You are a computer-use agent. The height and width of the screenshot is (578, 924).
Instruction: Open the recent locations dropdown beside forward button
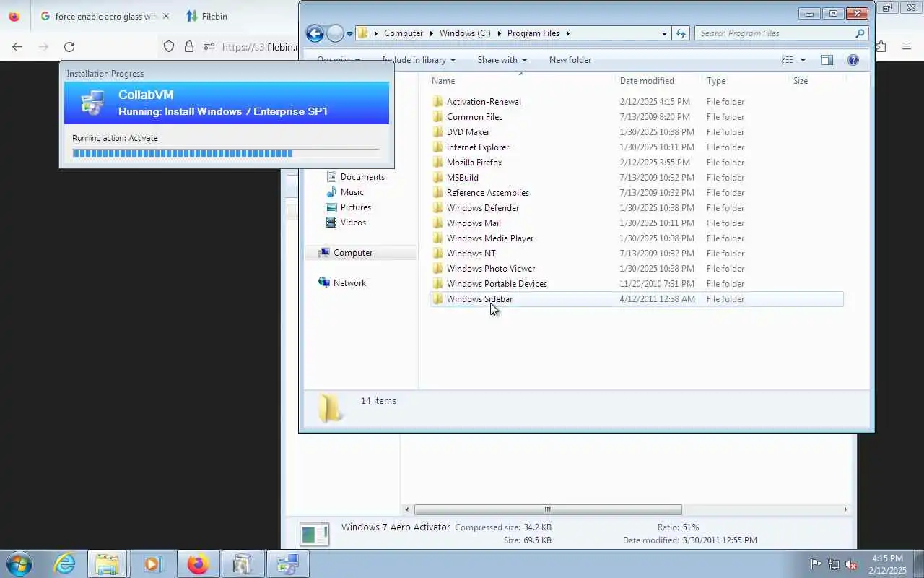[349, 33]
